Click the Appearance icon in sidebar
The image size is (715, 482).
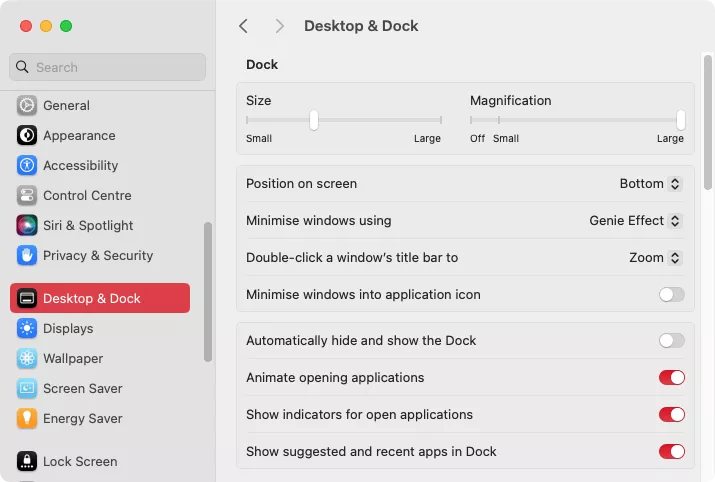pyautogui.click(x=27, y=135)
